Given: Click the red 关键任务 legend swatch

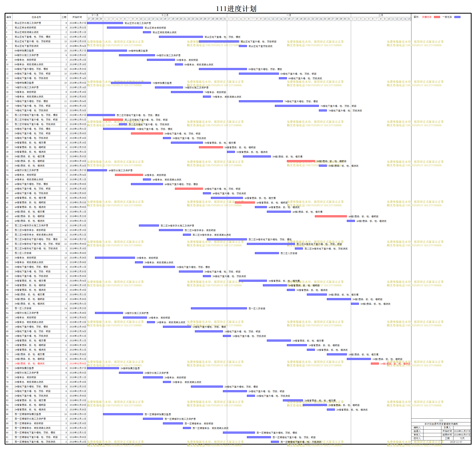Looking at the screenshot, I should 437,17.
